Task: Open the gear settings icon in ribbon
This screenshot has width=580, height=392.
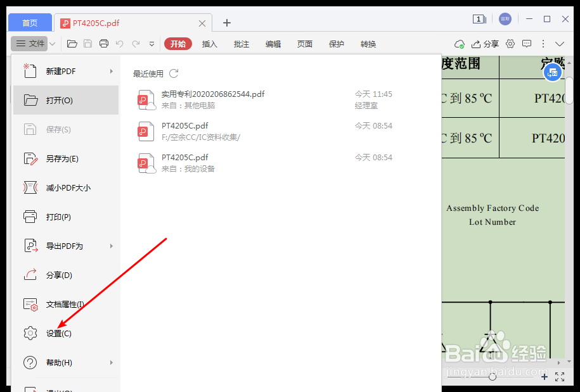Action: [510, 44]
